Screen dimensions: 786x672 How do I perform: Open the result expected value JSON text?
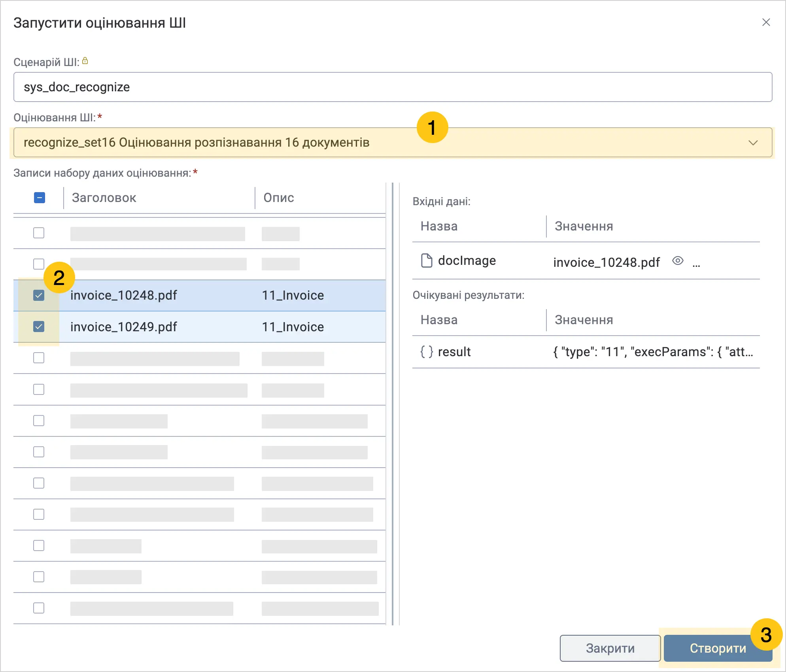tap(653, 351)
